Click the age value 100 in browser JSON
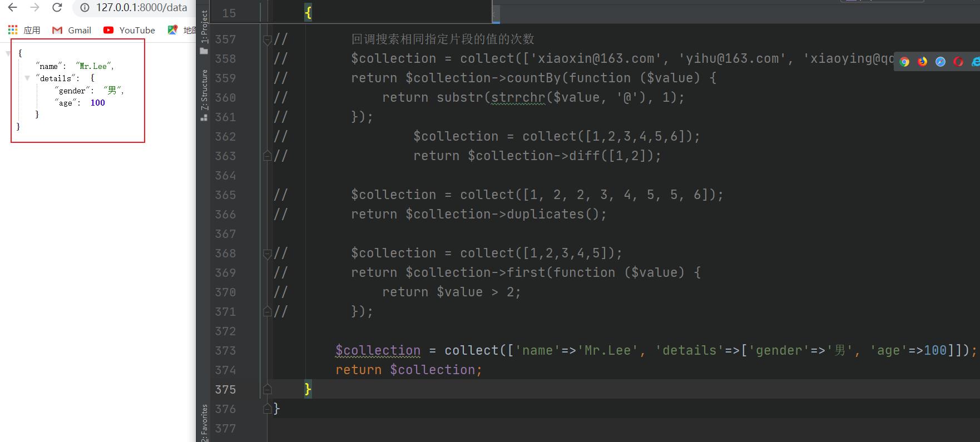 [x=98, y=103]
